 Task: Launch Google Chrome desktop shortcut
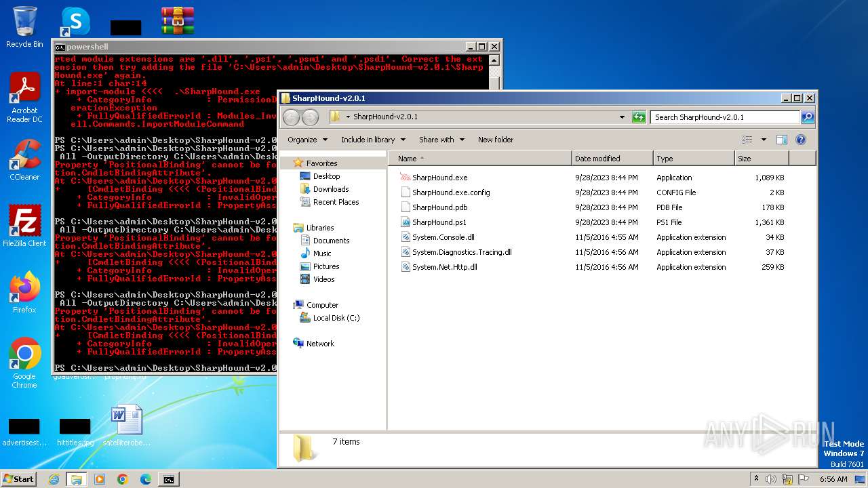click(24, 363)
